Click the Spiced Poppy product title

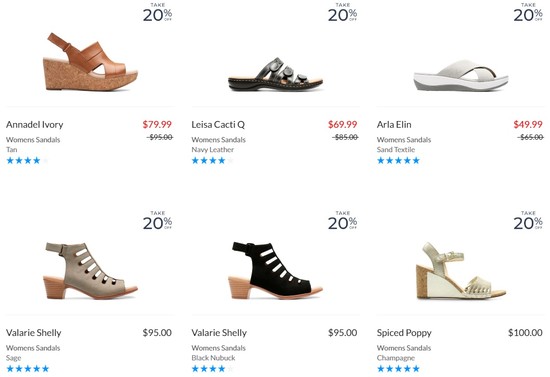coord(404,333)
